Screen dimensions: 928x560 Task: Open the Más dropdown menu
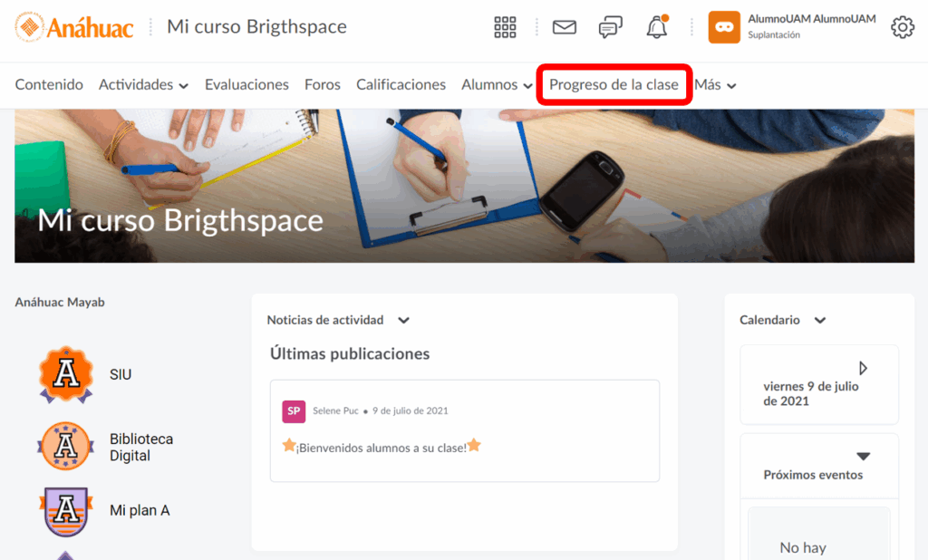point(715,85)
